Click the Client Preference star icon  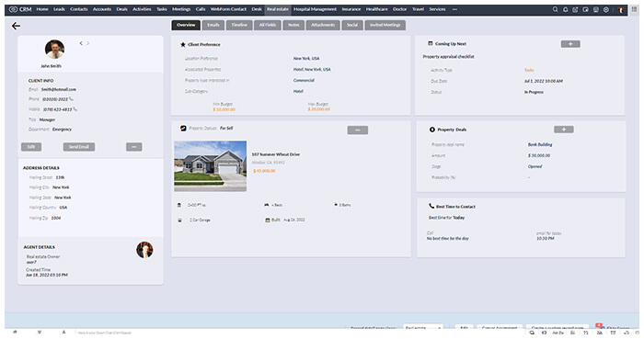(183, 44)
